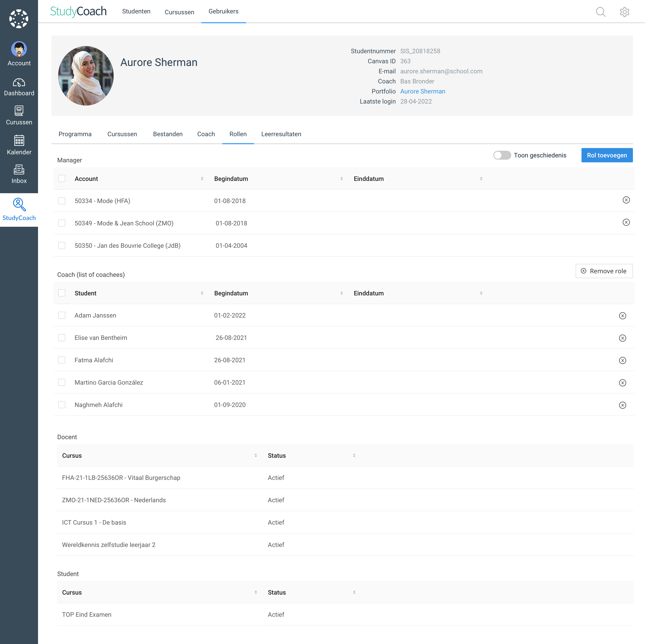This screenshot has height=644, width=645.
Task: Sort Docent table by Status
Action: pyautogui.click(x=354, y=456)
